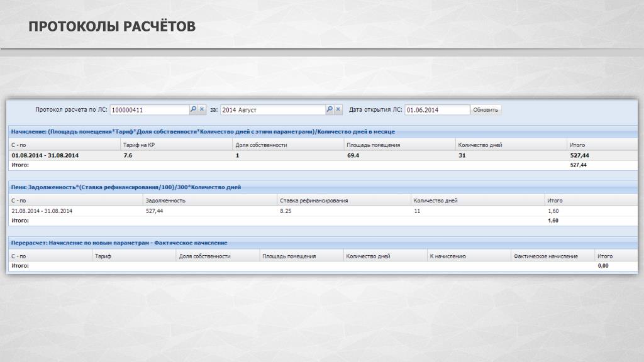Select row 01.08.2014 - 31.08.2014
Viewport: 644px width, 362px height.
[323, 156]
